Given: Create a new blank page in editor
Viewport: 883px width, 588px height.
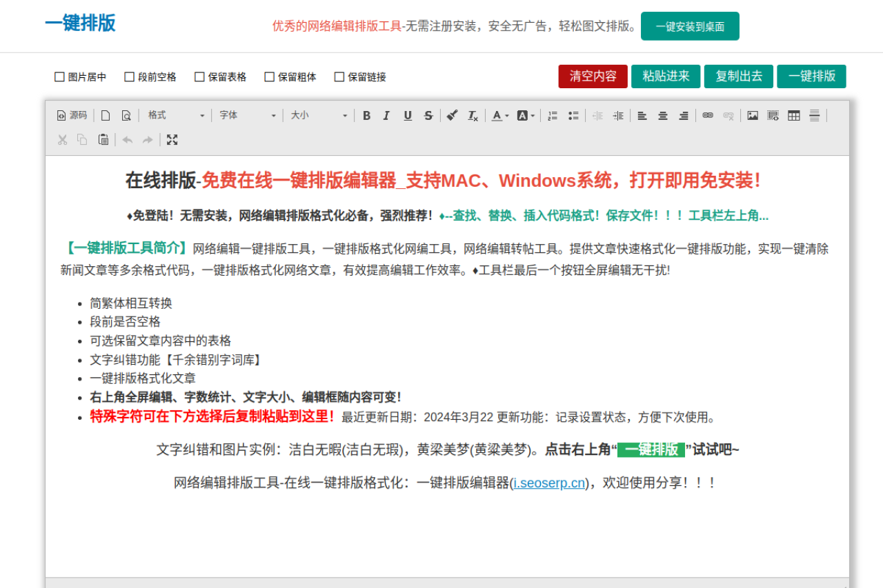Looking at the screenshot, I should click(x=106, y=115).
